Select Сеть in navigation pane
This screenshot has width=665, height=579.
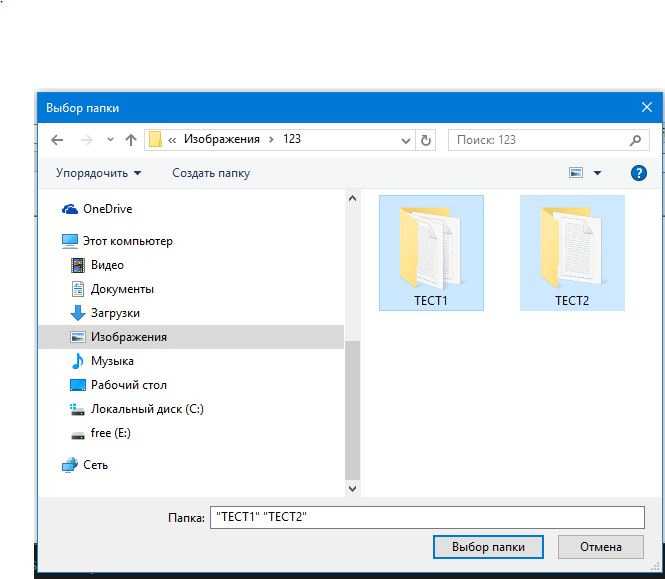click(95, 465)
